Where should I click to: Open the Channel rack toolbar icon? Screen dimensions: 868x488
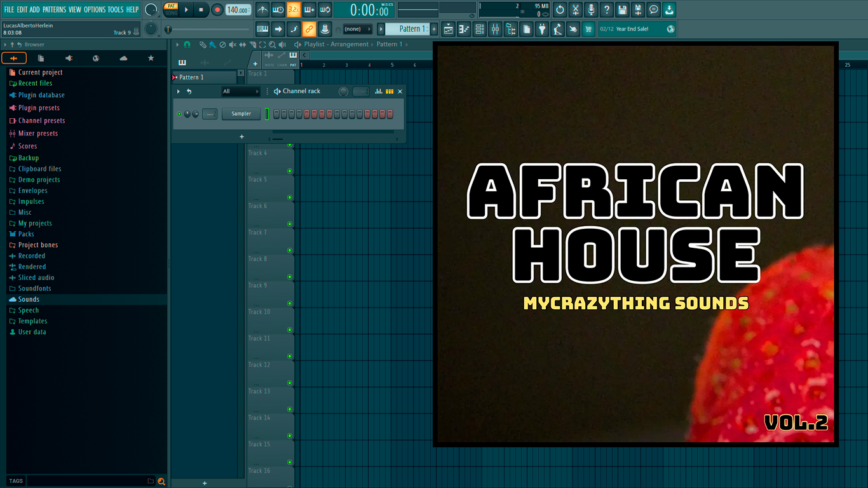click(480, 29)
